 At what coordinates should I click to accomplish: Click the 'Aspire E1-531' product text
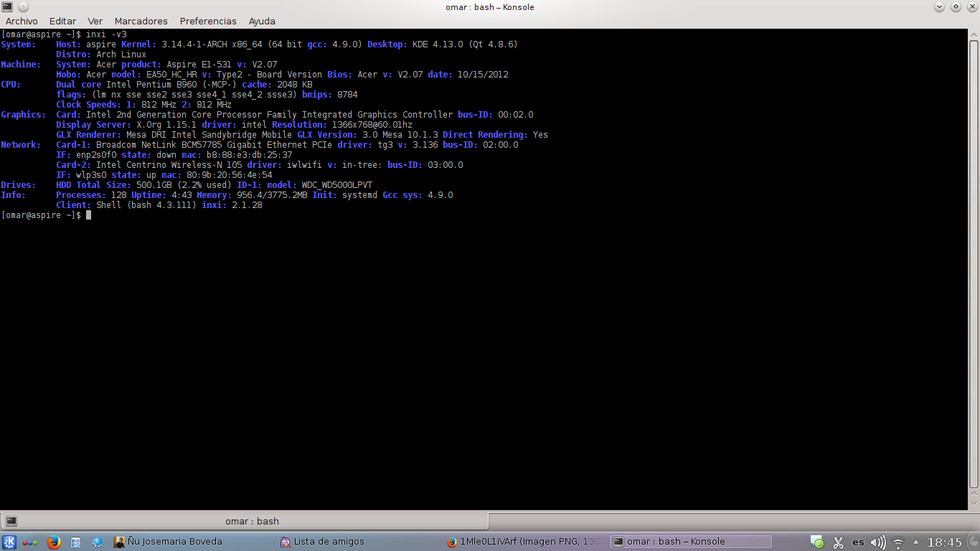point(199,65)
